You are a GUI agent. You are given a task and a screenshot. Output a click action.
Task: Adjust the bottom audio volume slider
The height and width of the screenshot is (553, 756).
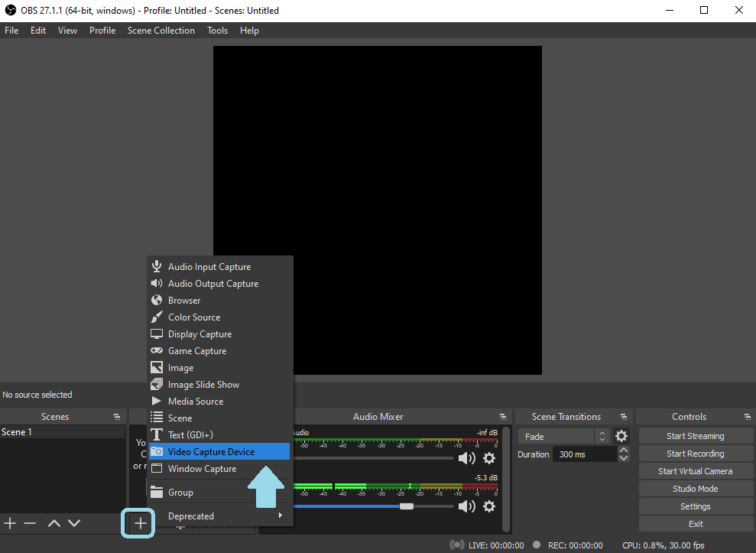pos(407,506)
